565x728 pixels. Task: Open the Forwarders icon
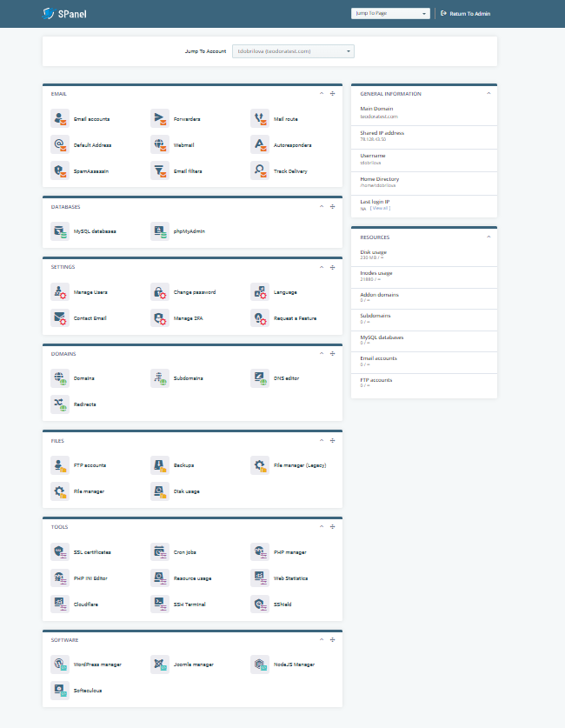coord(160,119)
